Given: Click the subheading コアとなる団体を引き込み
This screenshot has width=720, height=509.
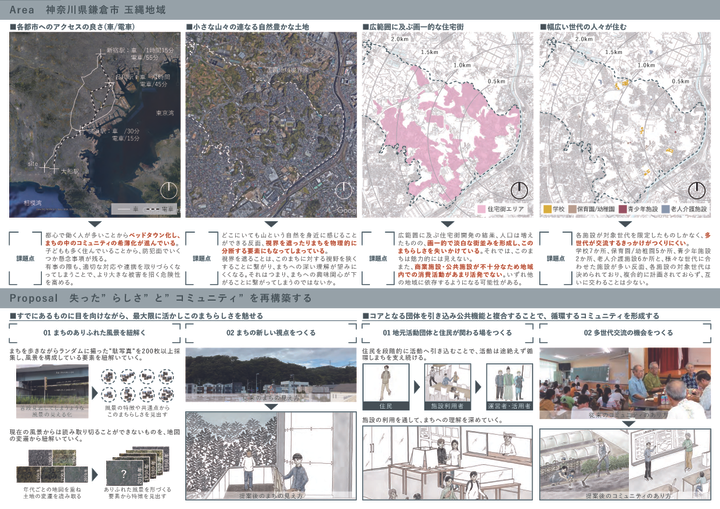Looking at the screenshot, I should [511, 316].
